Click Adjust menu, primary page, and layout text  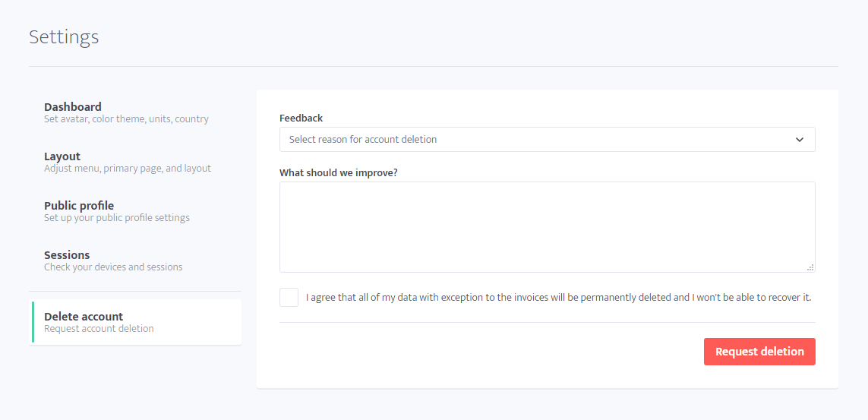(128, 168)
